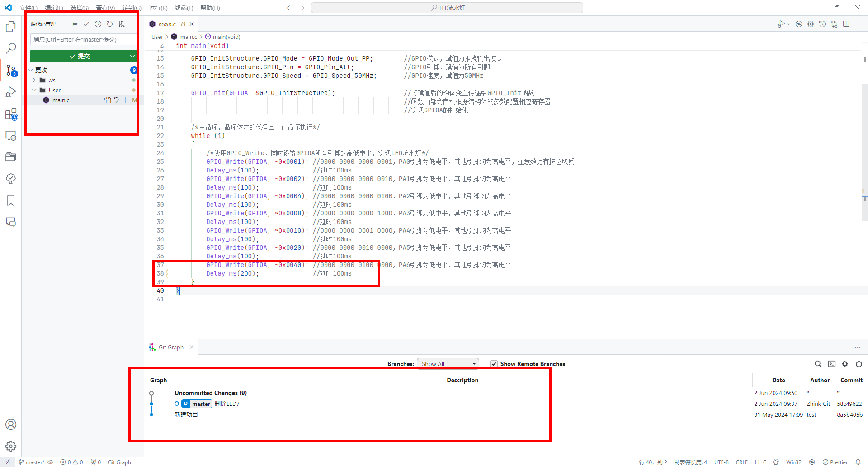This screenshot has height=467, width=868.
Task: Open the Extensions view in activity bar
Action: pos(11,114)
